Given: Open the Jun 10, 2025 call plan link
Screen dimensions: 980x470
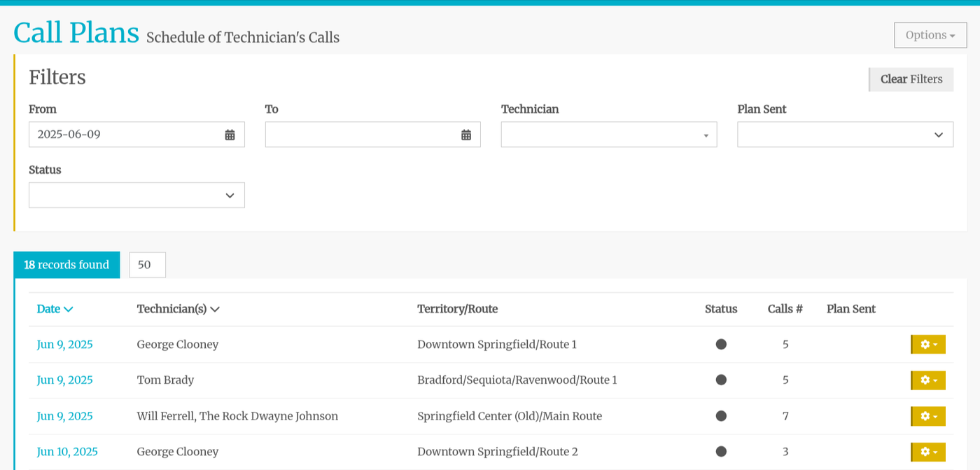Looking at the screenshot, I should coord(67,452).
